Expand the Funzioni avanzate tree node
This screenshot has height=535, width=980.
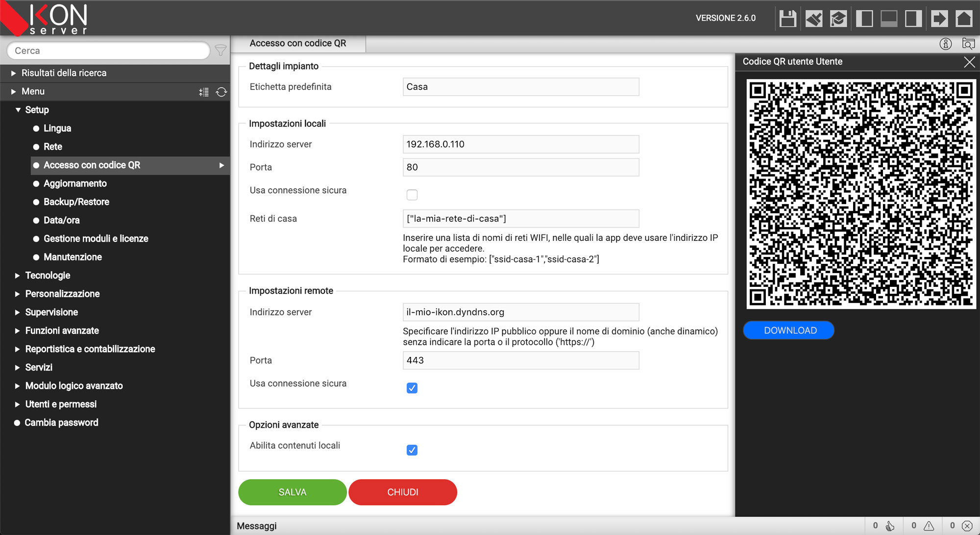tap(17, 331)
